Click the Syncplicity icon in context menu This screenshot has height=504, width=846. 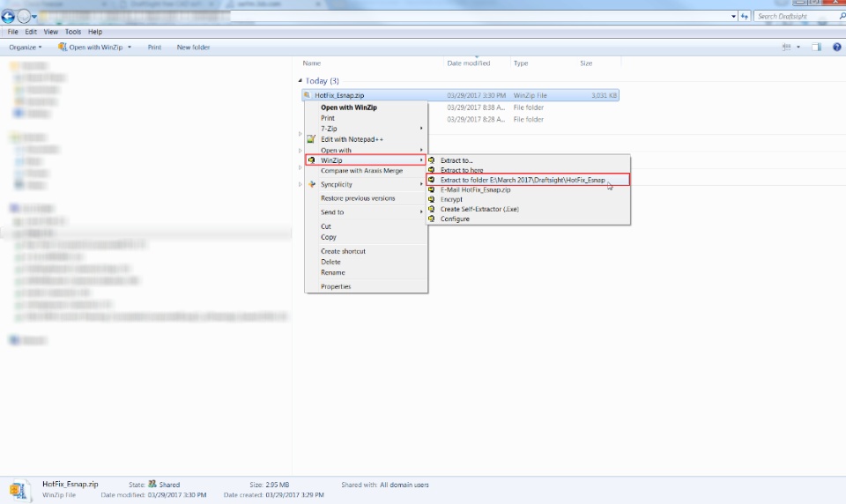point(311,184)
